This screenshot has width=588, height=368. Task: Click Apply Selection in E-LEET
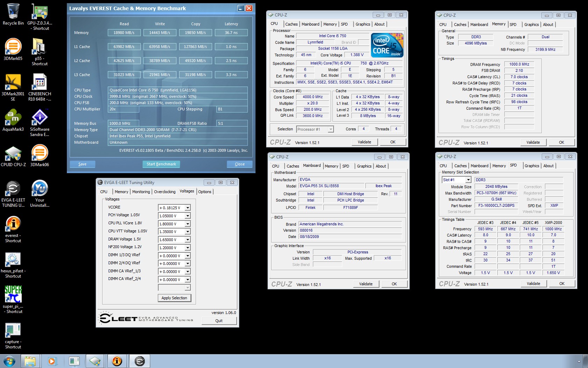(x=174, y=298)
